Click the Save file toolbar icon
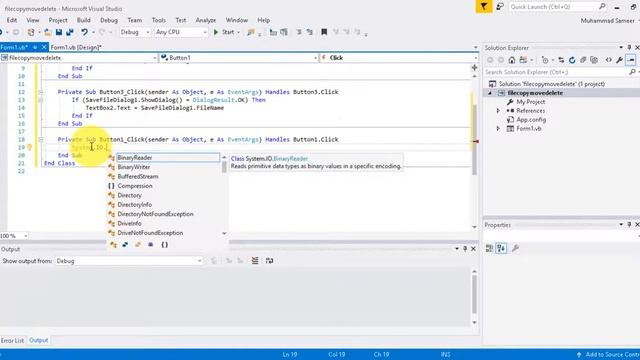Viewport: 640px width, 360px height. [x=59, y=32]
